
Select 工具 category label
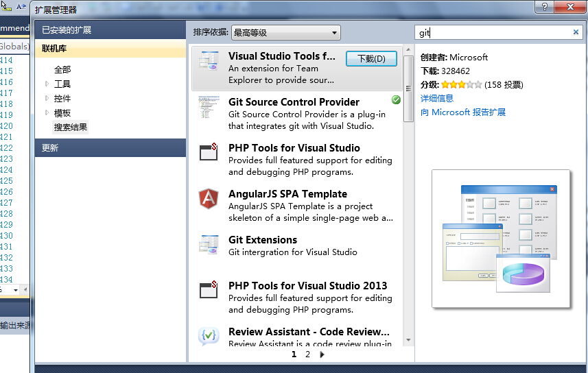coord(62,84)
